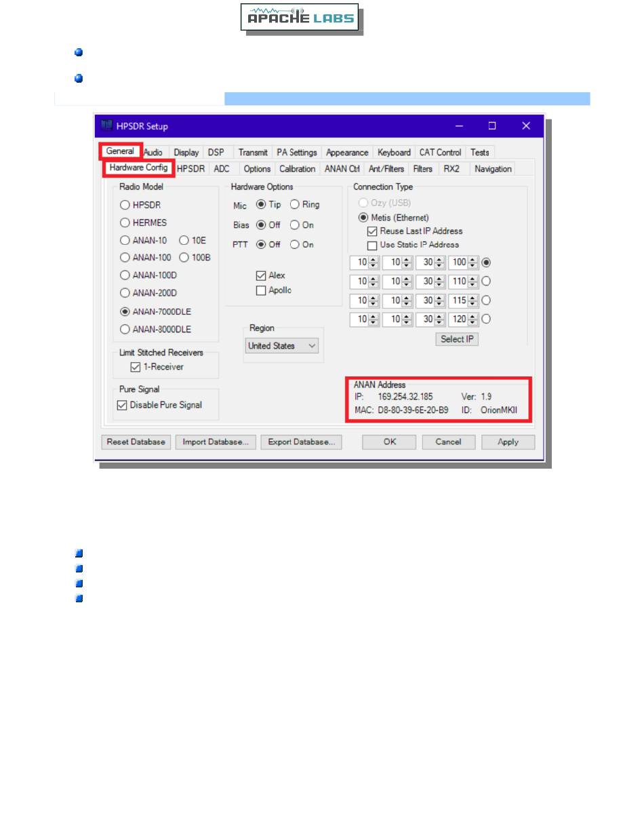Click the Select IP button

(x=457, y=339)
